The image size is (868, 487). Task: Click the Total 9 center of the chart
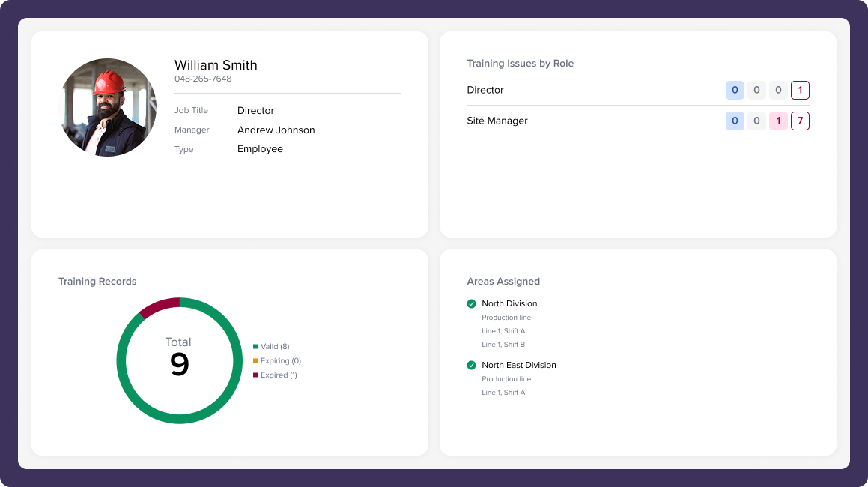179,358
